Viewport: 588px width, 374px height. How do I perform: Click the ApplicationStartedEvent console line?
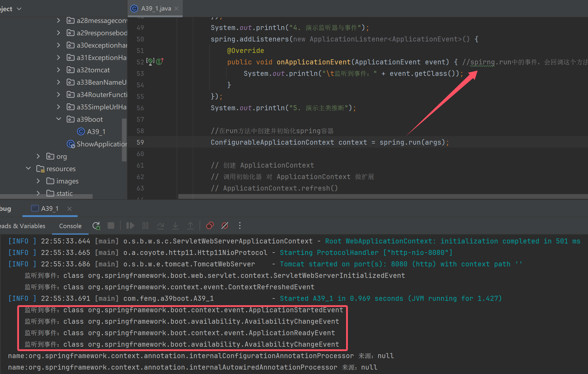184,310
